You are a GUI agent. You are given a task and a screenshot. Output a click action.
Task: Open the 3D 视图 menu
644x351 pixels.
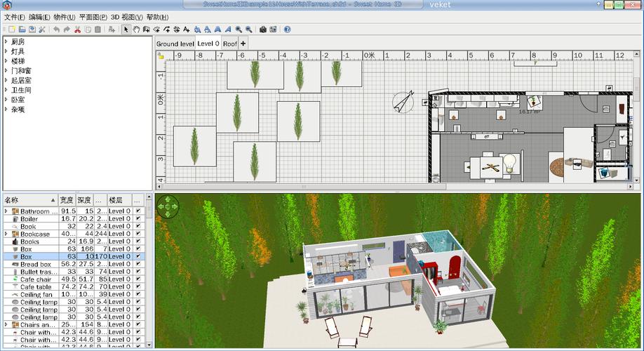[126, 17]
